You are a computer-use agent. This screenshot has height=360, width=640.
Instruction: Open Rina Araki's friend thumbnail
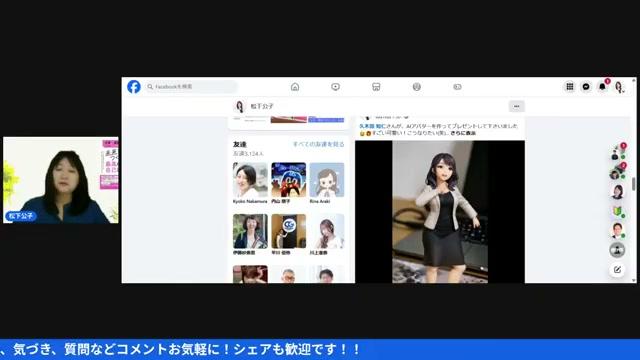pyautogui.click(x=327, y=180)
